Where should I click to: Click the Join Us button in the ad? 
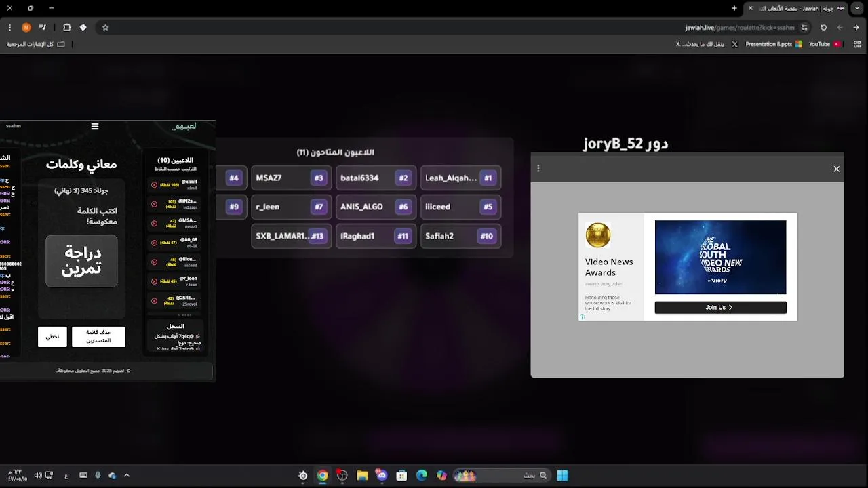pyautogui.click(x=720, y=307)
